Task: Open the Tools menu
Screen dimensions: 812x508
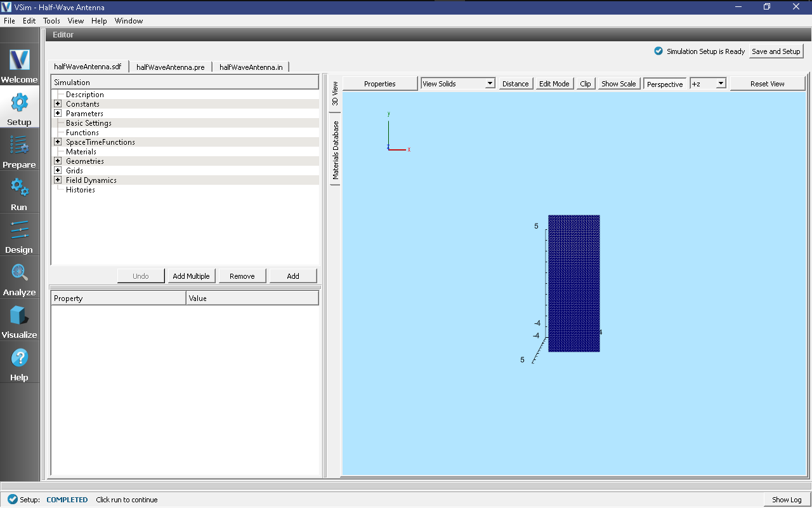Action: click(51, 21)
